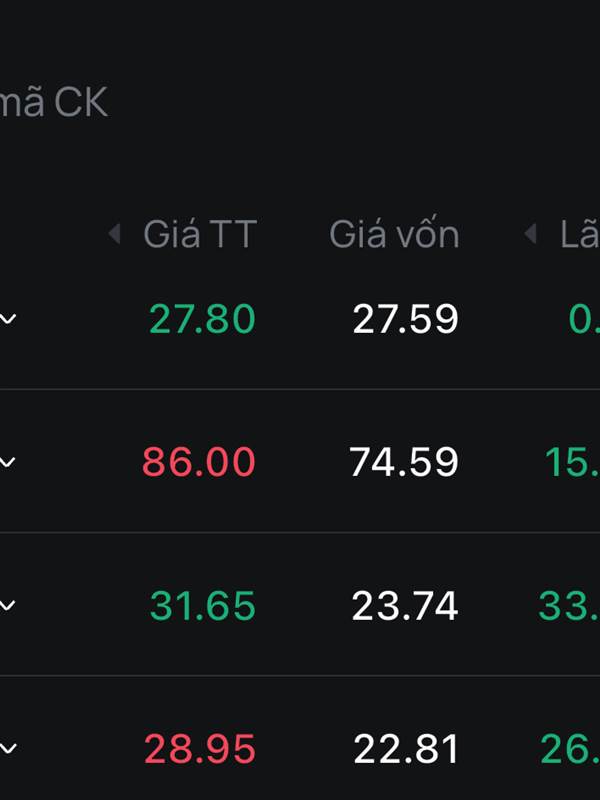
Task: Sort by the Giá vốn column header
Action: pos(394,234)
